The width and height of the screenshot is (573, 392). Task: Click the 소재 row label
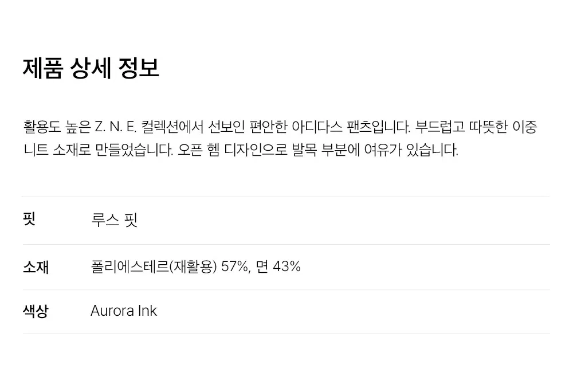point(36,266)
